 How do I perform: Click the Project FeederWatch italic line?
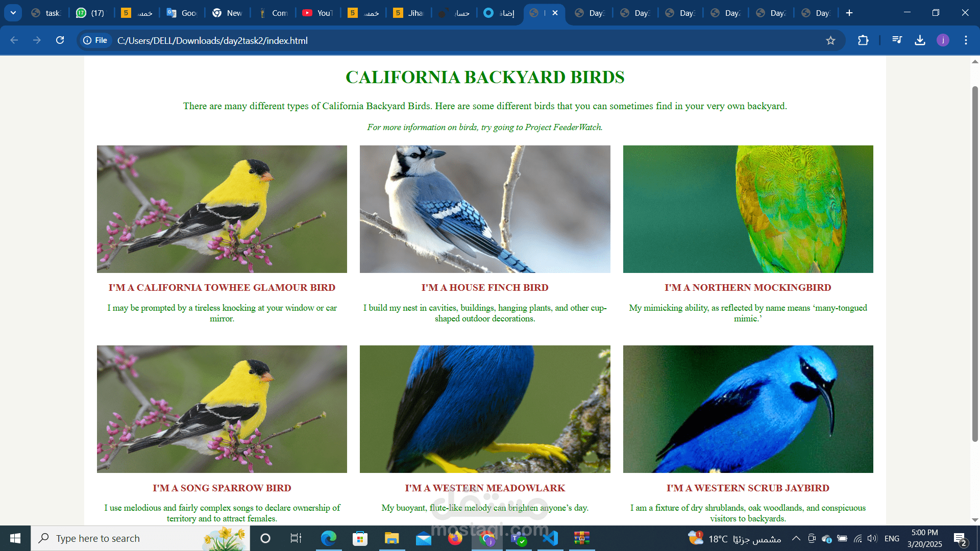pyautogui.click(x=485, y=127)
